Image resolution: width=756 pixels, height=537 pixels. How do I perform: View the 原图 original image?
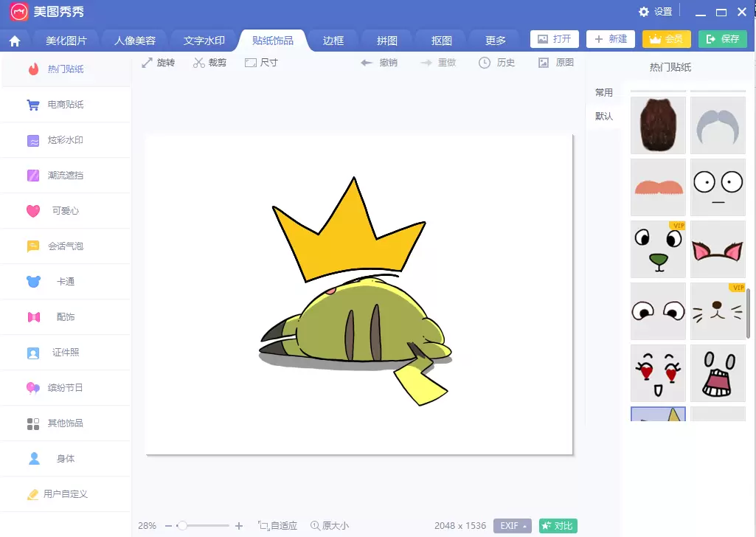[x=556, y=63]
